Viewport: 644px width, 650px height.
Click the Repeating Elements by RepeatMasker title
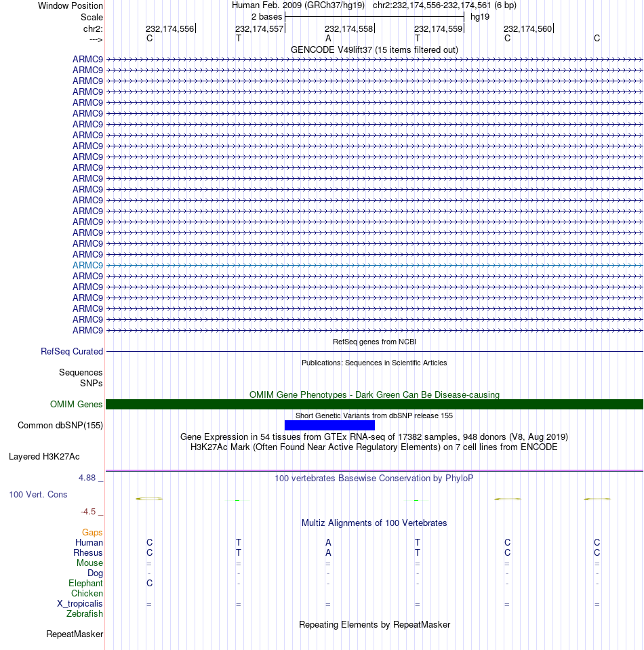point(374,625)
